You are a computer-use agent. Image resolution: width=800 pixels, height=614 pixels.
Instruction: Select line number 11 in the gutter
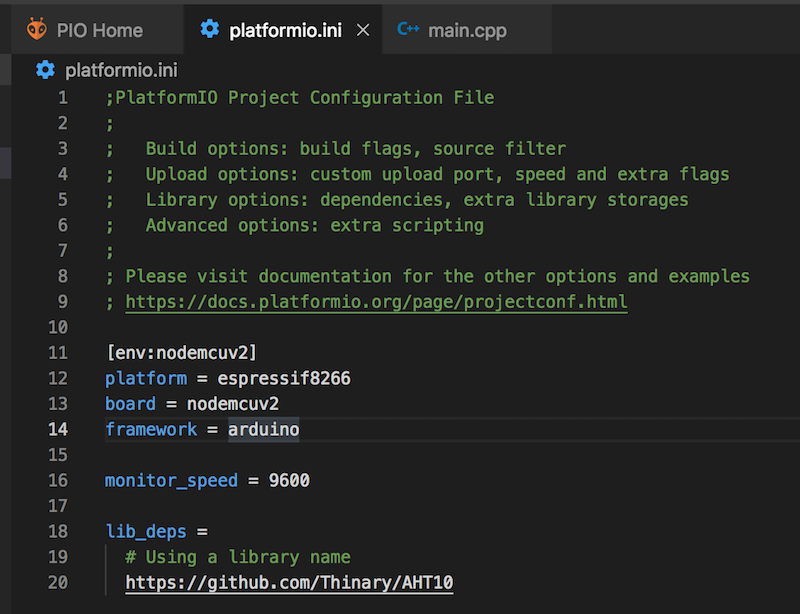click(x=58, y=352)
